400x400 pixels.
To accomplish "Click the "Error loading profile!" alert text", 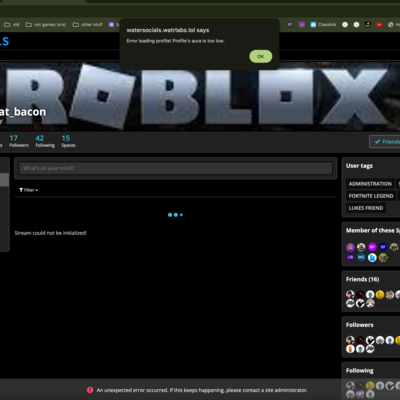I will pyautogui.click(x=175, y=41).
